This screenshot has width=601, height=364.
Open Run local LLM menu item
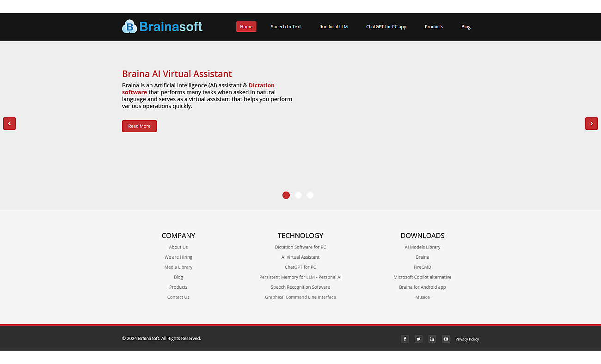(333, 27)
